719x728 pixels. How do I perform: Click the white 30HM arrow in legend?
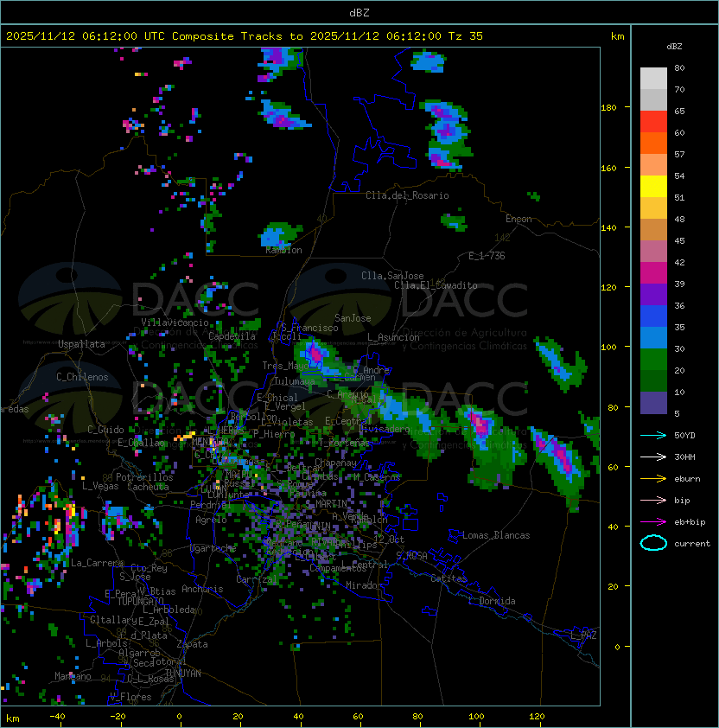[x=653, y=457]
